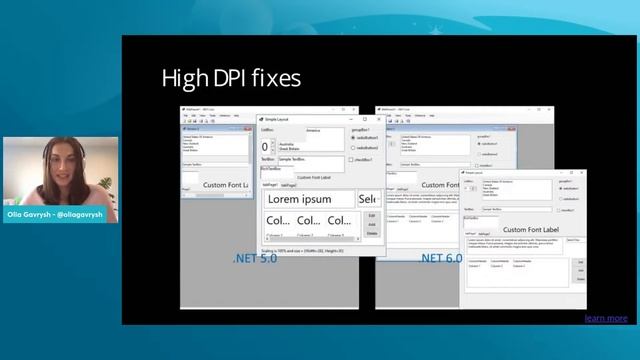Image resolution: width=640 pixels, height=360 pixels.
Task: Click Delete button in .NET 5.0 Simple Layout
Action: pos(371,233)
